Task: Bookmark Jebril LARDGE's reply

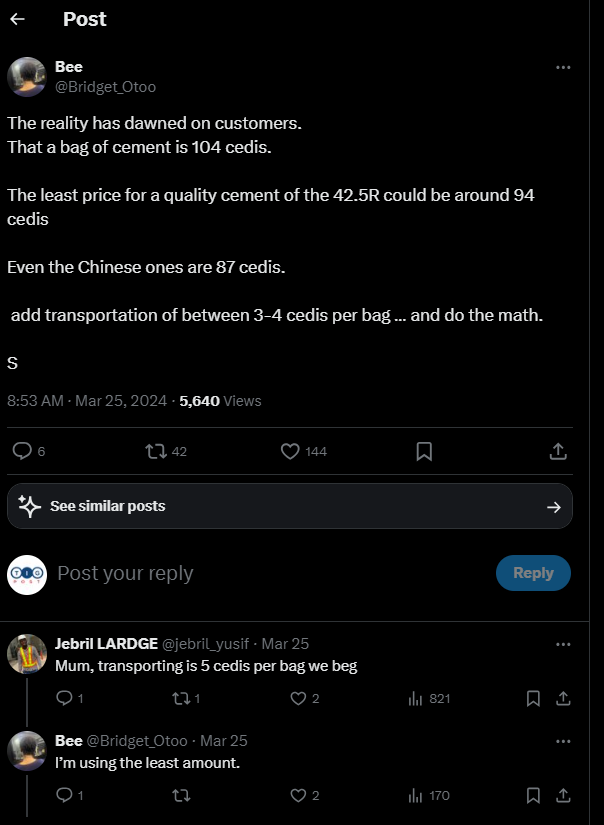Action: (534, 698)
